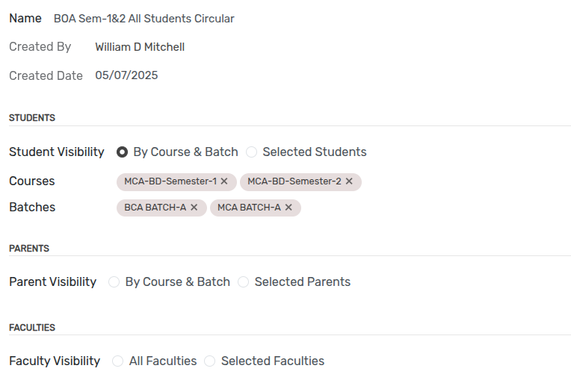Set parent visibility to By Course & Batch
571x392 pixels.
tap(114, 282)
